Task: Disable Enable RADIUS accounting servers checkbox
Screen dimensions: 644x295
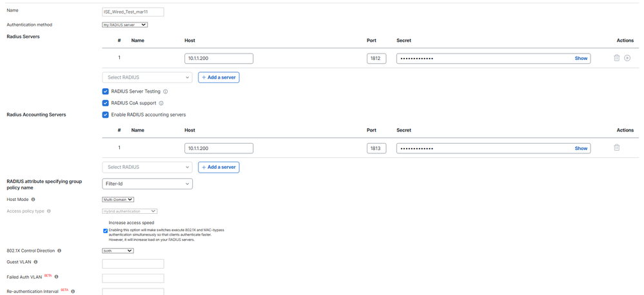Action: coord(106,115)
